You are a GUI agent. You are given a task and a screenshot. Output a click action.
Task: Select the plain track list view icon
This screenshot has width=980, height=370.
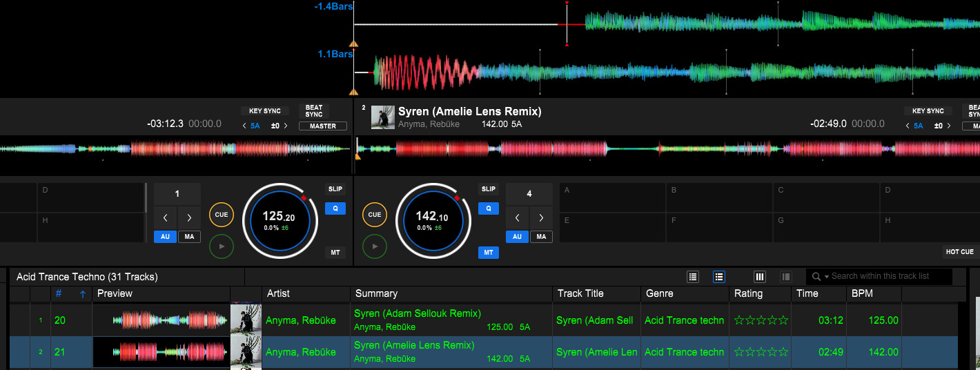tap(693, 277)
